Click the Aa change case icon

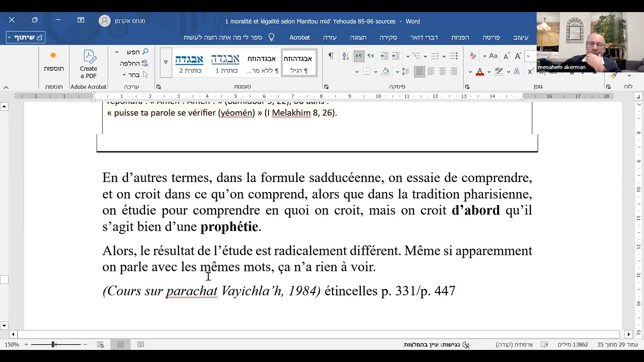pos(493,56)
